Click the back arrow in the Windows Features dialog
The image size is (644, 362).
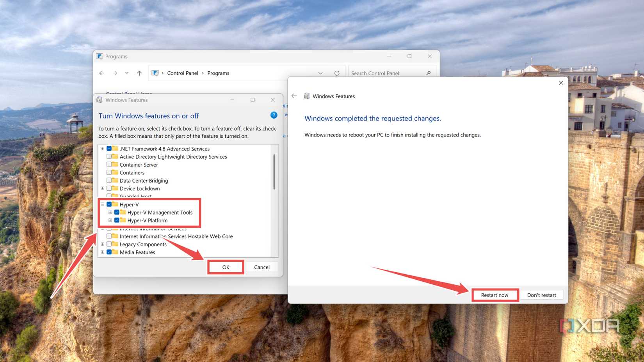[x=294, y=96]
